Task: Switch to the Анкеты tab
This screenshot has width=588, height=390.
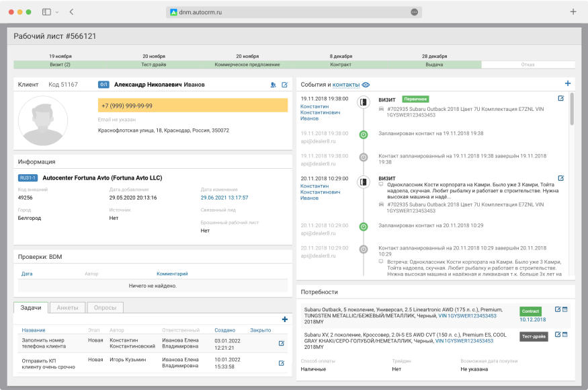Action: point(67,308)
